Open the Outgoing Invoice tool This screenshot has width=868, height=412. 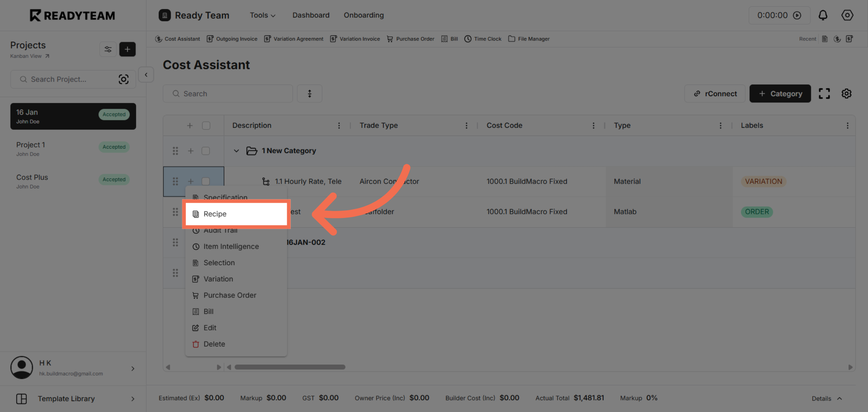[232, 39]
